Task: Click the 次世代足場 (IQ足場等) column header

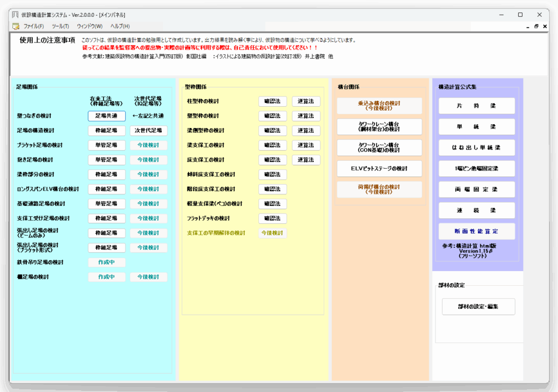Action: coord(148,101)
